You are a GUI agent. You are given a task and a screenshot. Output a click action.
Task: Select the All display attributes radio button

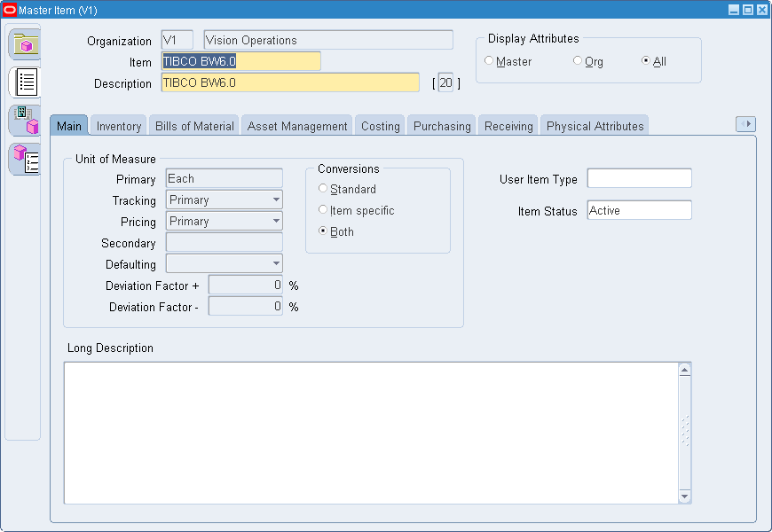[x=645, y=60]
